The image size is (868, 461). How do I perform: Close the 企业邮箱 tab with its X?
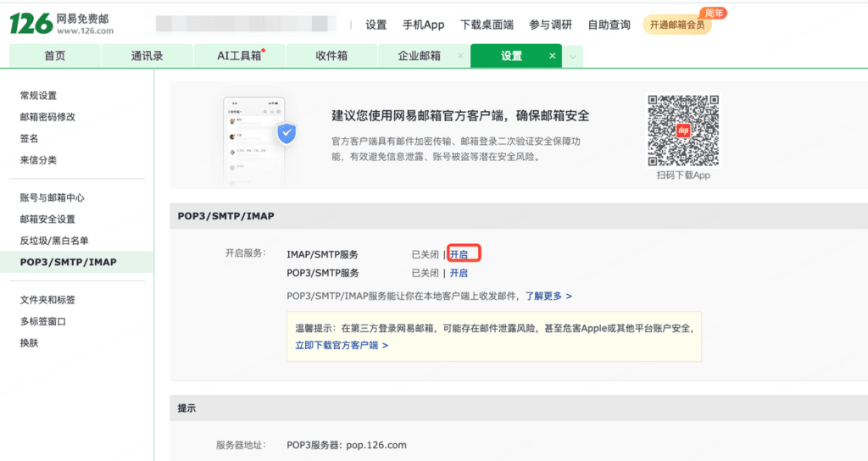point(460,56)
